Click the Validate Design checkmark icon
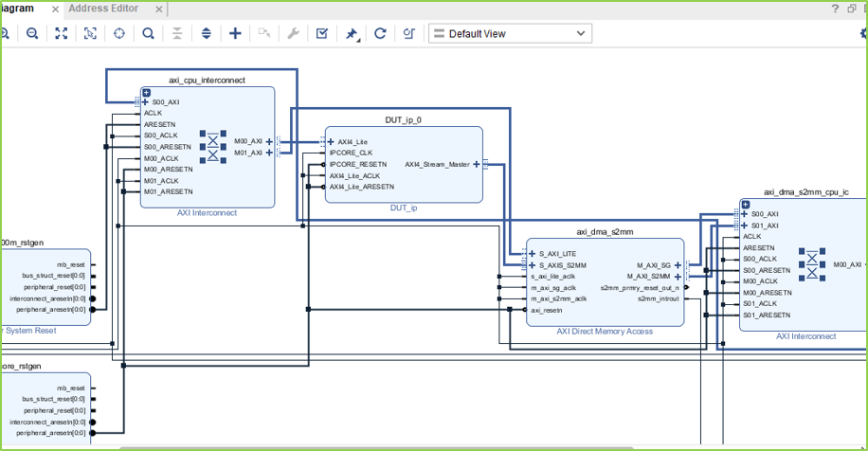This screenshot has width=868, height=451. 322,33
